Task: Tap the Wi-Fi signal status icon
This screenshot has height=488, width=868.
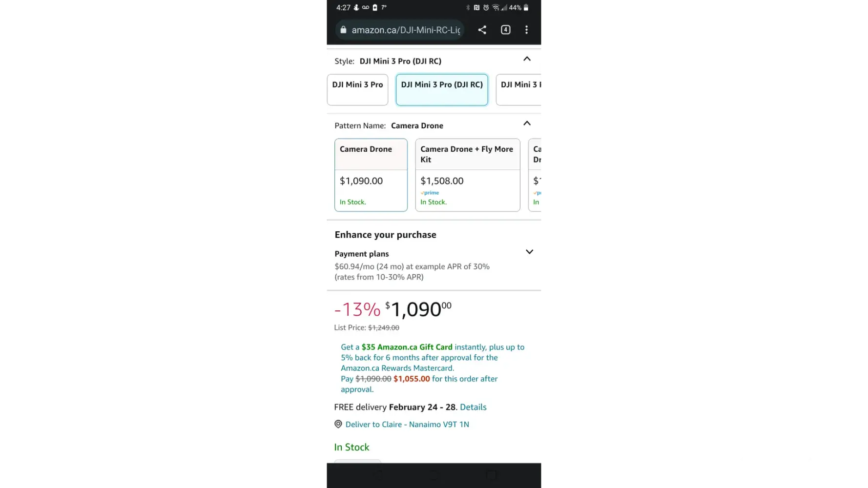Action: tap(496, 8)
